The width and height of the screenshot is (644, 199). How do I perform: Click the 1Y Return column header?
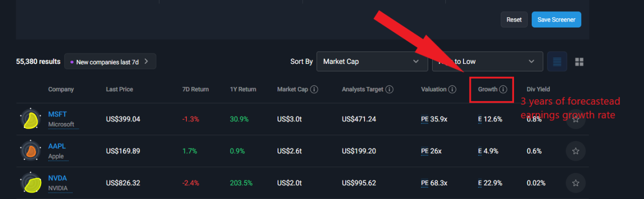point(243,89)
